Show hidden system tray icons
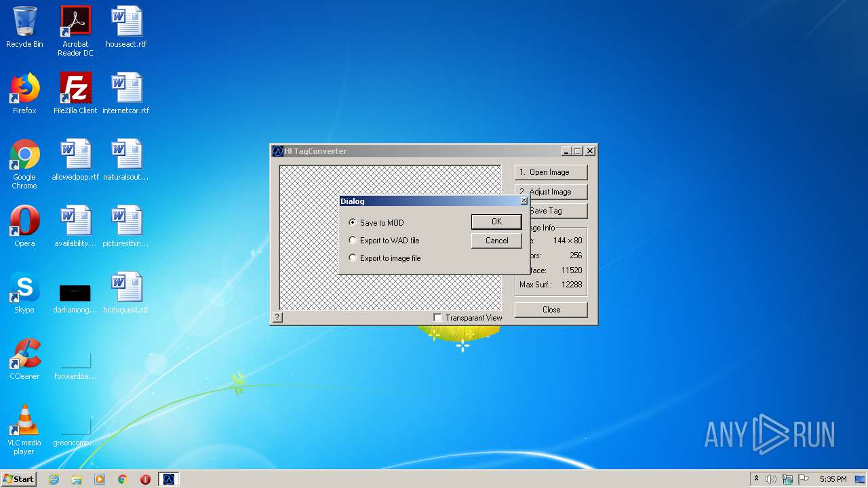 pos(756,479)
